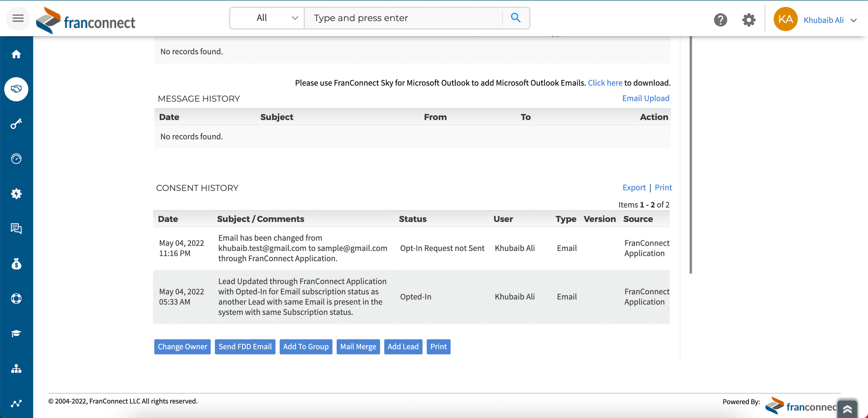Click the Click here download link

605,83
